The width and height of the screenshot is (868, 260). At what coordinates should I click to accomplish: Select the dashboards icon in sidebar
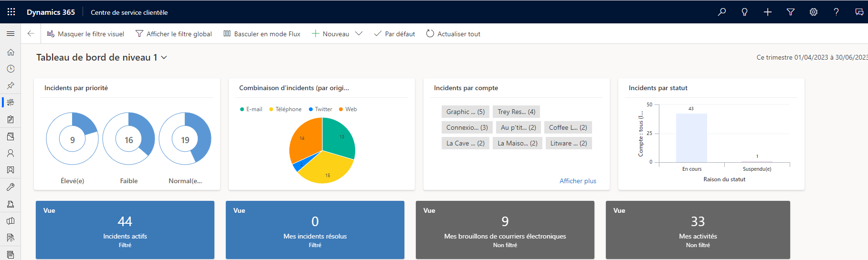(x=11, y=102)
